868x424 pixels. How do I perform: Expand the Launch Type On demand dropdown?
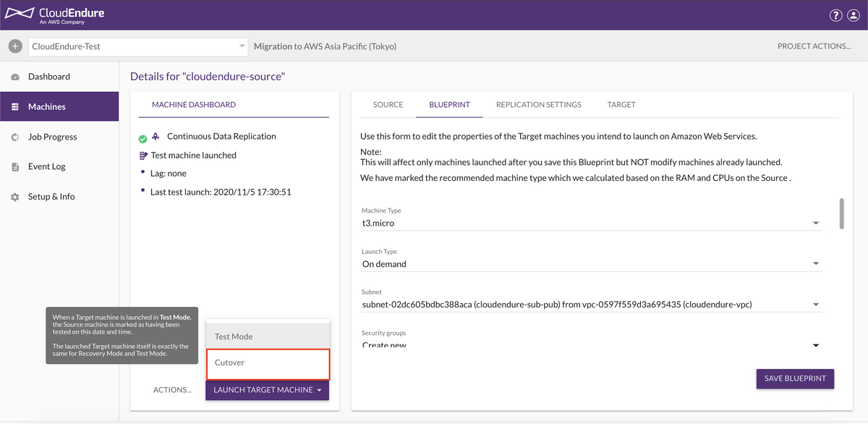(592, 264)
